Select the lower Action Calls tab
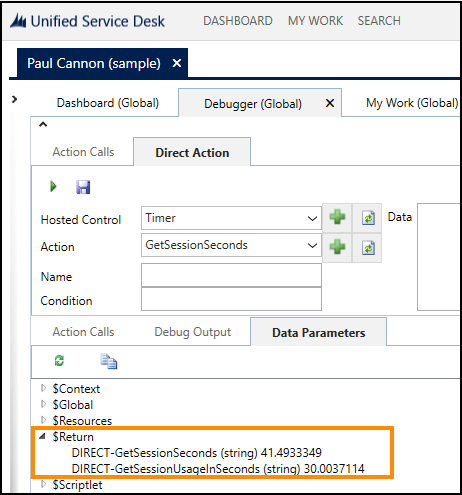This screenshot has height=495, width=462. [x=83, y=332]
